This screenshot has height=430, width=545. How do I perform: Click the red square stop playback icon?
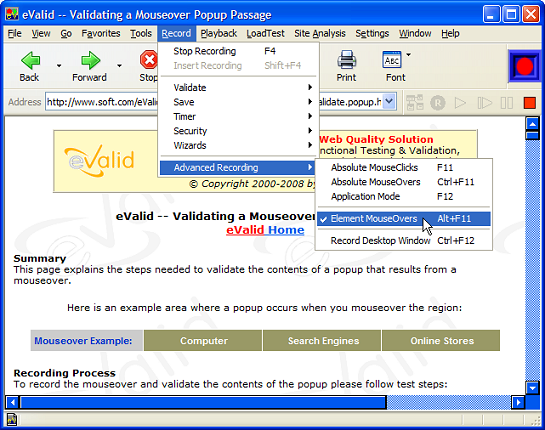pos(529,103)
